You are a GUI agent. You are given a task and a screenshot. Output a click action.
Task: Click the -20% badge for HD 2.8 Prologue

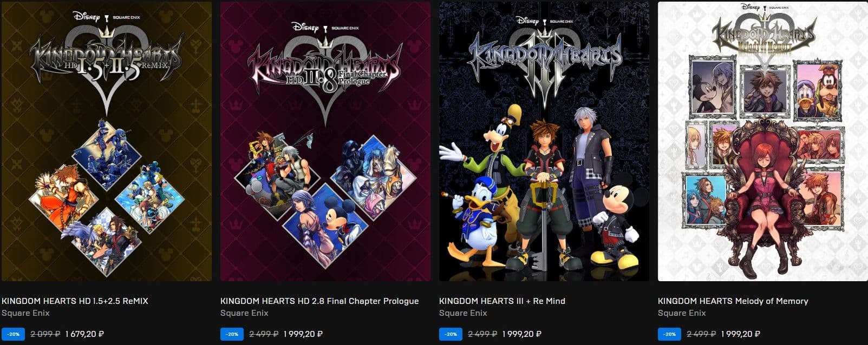tap(232, 334)
